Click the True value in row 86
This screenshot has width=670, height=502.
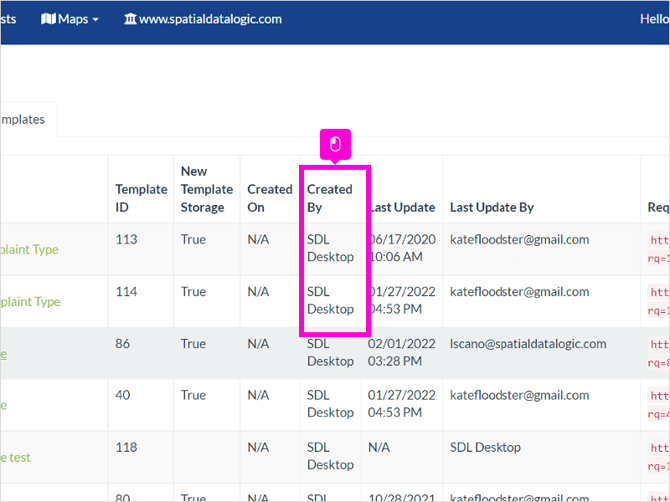point(193,343)
